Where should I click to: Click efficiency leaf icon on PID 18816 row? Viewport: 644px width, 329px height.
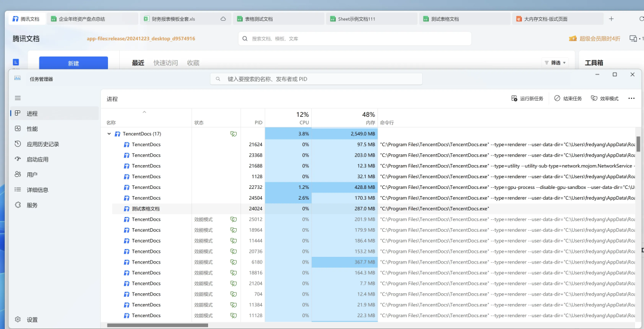(233, 273)
